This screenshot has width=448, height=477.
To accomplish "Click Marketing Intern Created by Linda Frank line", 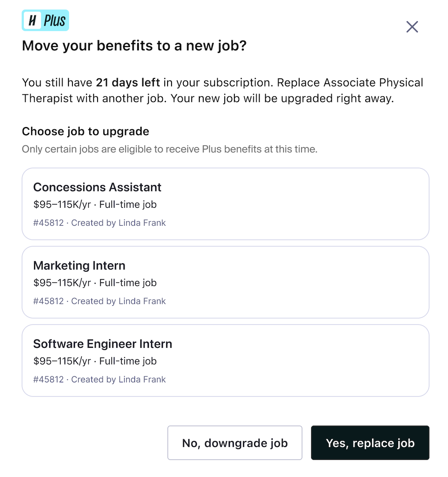I will [99, 301].
